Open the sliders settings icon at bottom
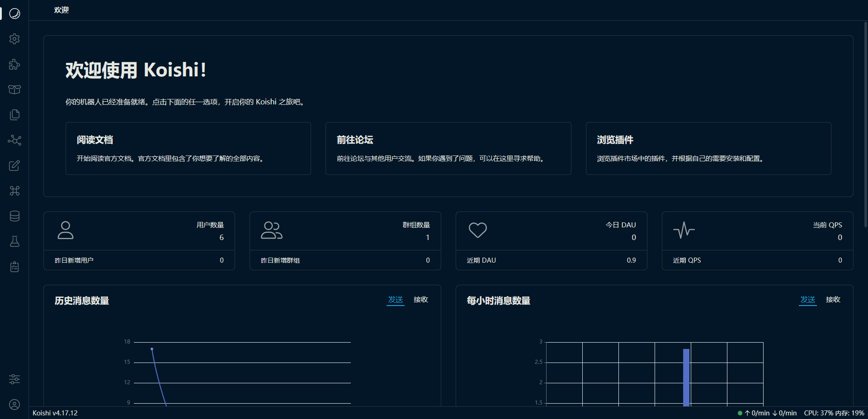The height and width of the screenshot is (419, 868). [14, 379]
